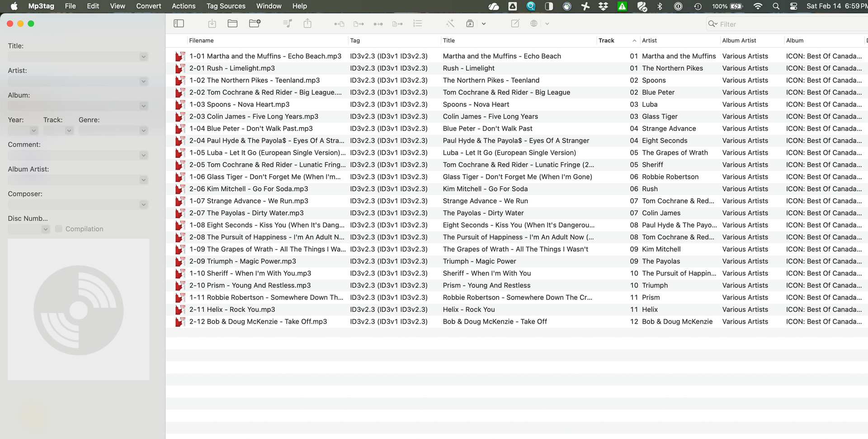The image size is (868, 439).
Task: Open the Tag Sources menu in the menu bar
Action: pyautogui.click(x=226, y=6)
